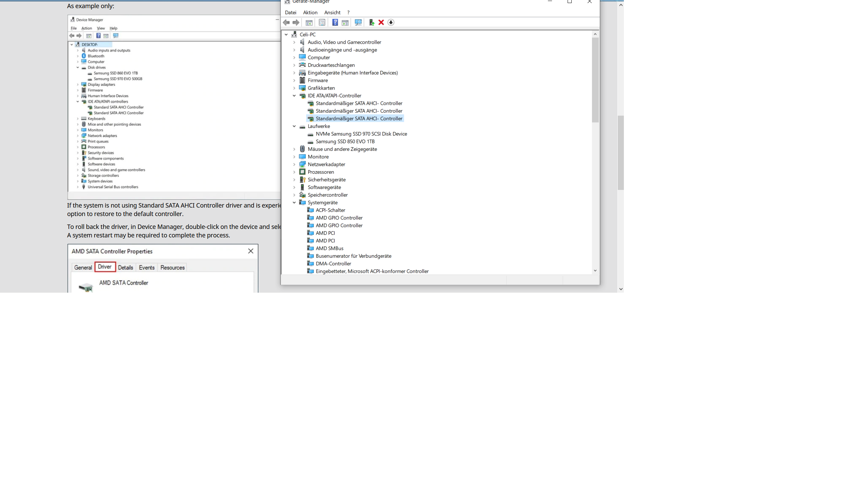Screen dimensions: 868x487
Task: Select NVMe Samsung SSD 970 SCSI Disk Device
Action: [x=361, y=134]
